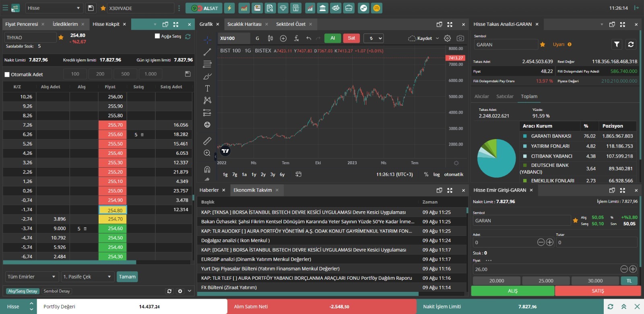
Task: Select the zoom-in tool on chart
Action: point(207,153)
